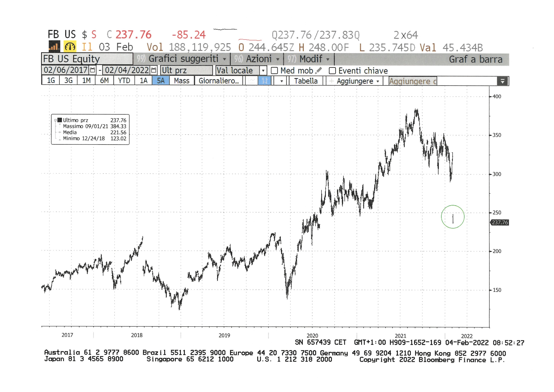Open the end date calendar picker

[x=154, y=70]
